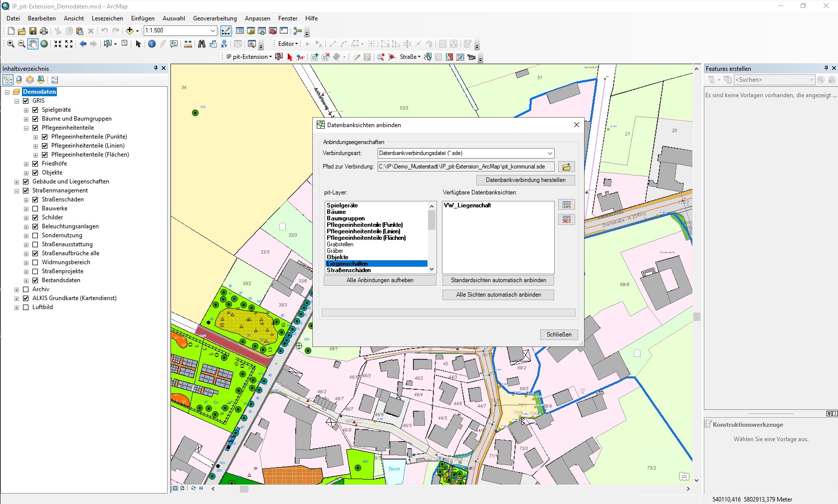Open the Verbindungsart dropdown
The width and height of the screenshot is (838, 504).
click(x=549, y=153)
